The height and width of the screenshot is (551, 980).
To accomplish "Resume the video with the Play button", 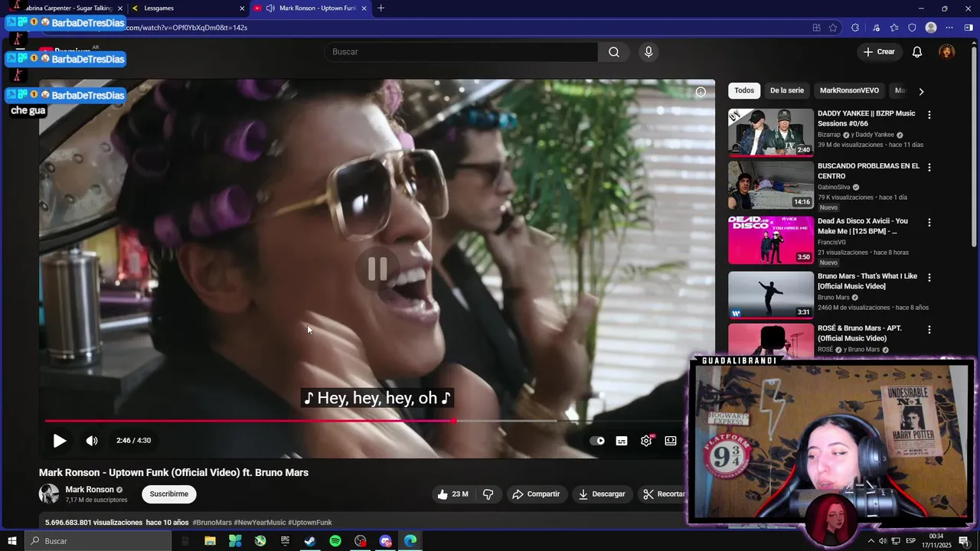I will [x=60, y=441].
